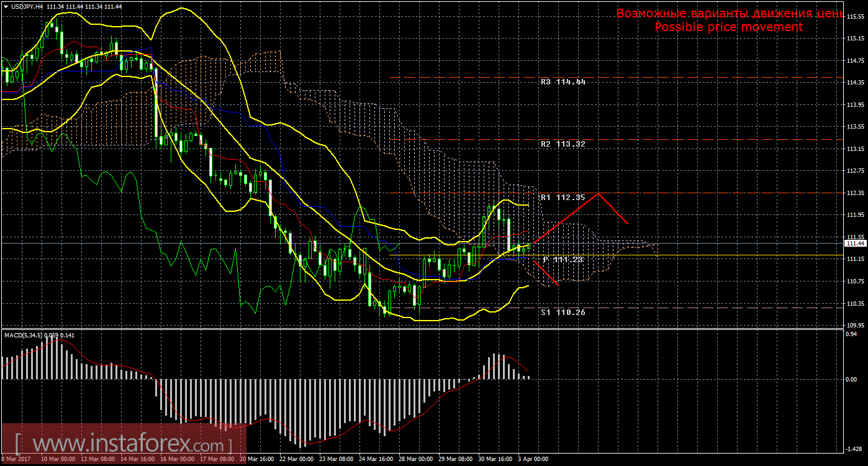Select the R3 114.44 resistance label
The height and width of the screenshot is (466, 868).
point(563,81)
